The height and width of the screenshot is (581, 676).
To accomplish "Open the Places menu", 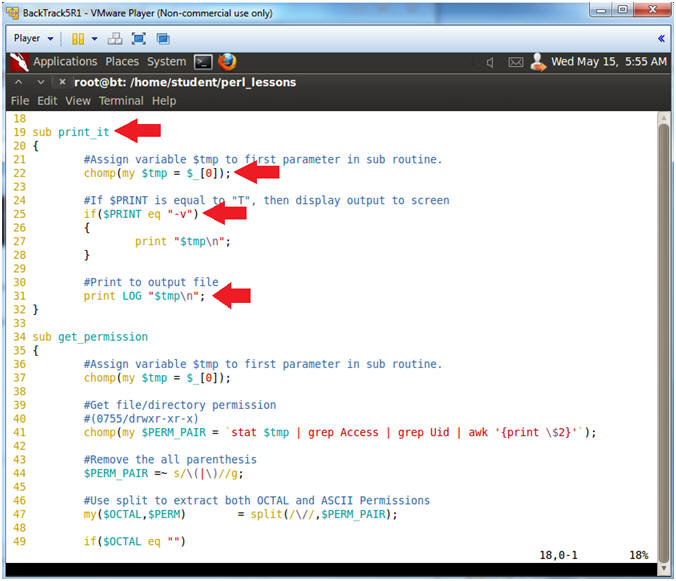I will pyautogui.click(x=122, y=62).
